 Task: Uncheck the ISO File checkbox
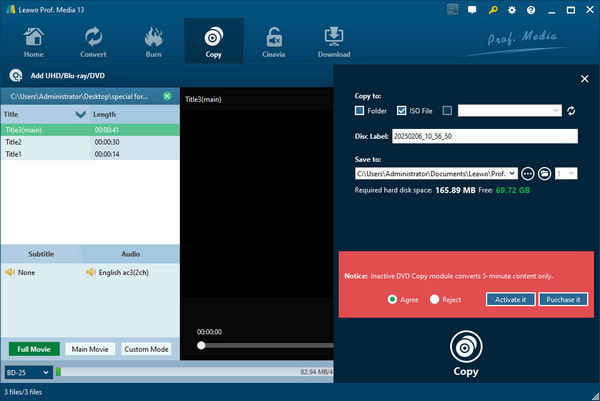click(x=401, y=111)
